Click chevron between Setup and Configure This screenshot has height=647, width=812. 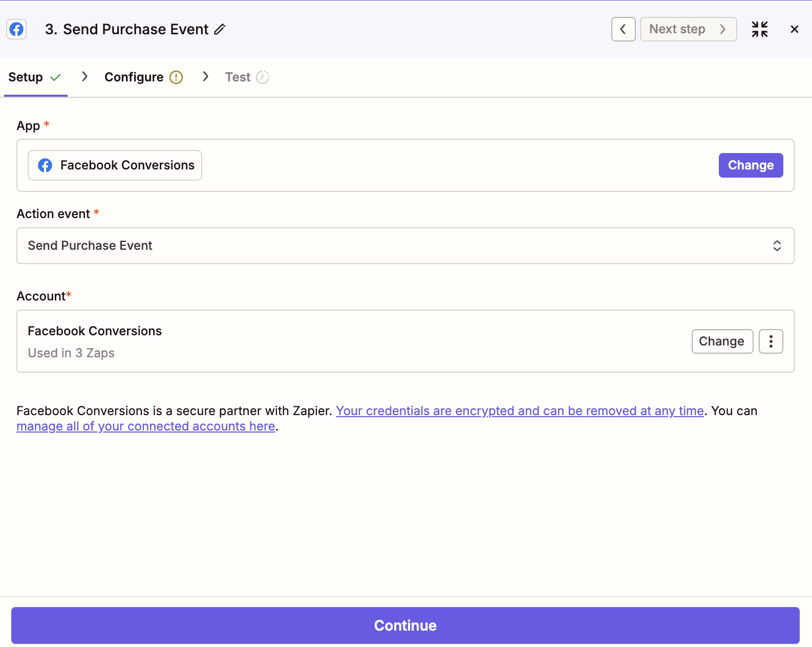coord(84,76)
